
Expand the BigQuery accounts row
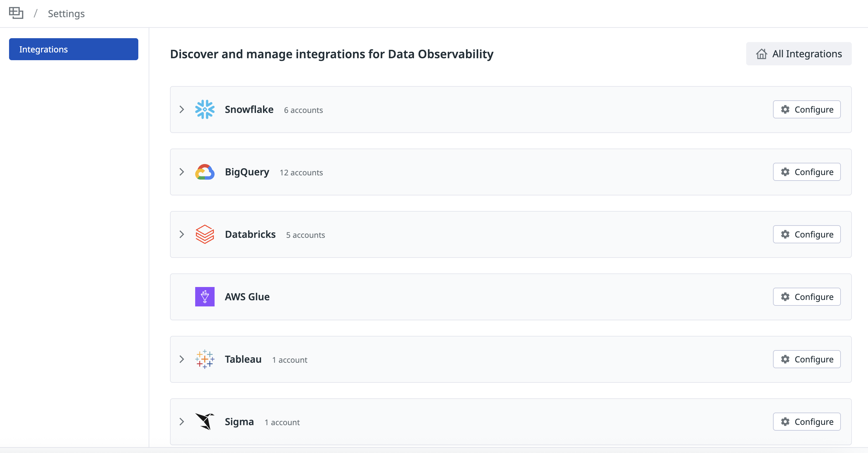182,172
